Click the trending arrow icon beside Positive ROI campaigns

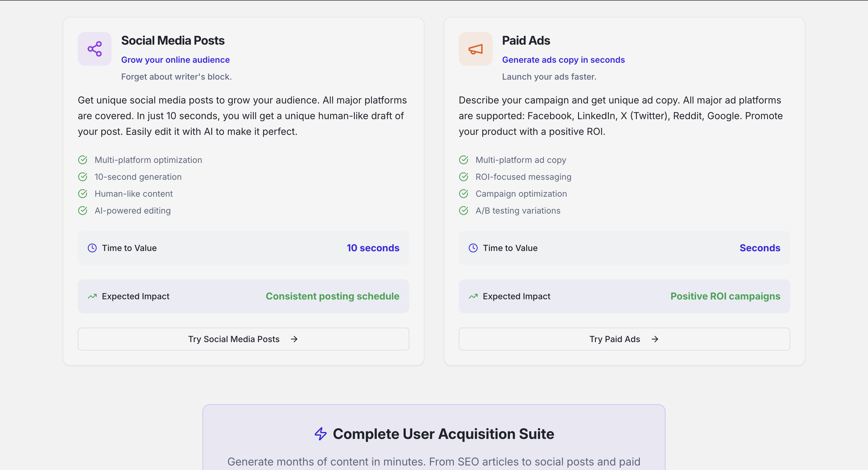(x=473, y=296)
